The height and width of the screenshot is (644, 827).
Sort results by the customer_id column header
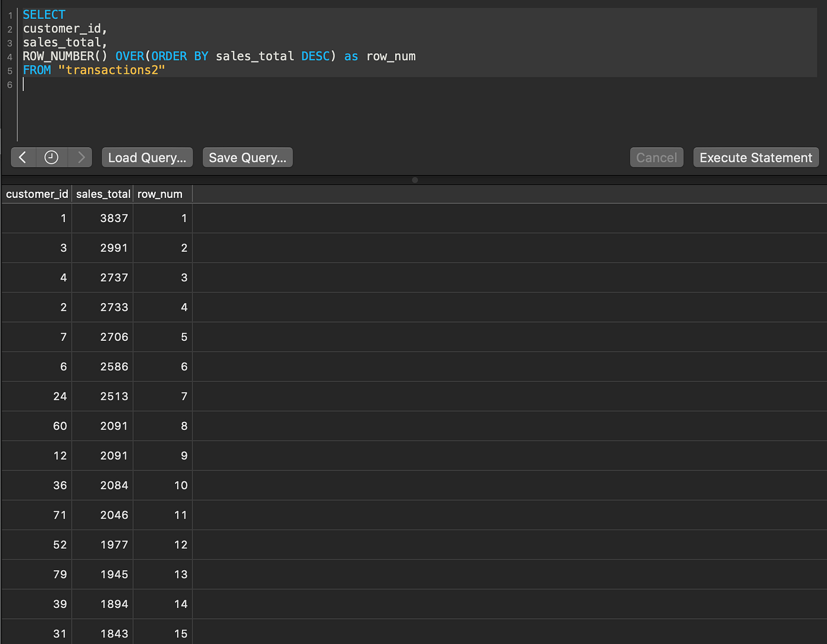click(x=37, y=194)
